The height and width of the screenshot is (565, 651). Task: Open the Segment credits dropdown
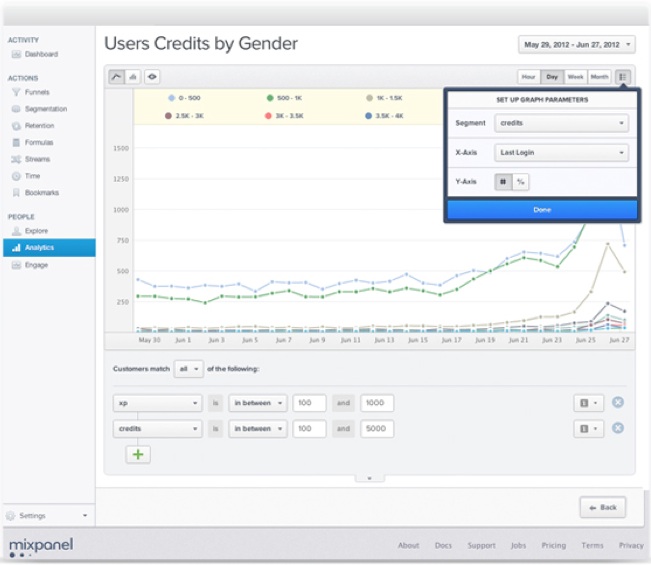pos(561,123)
